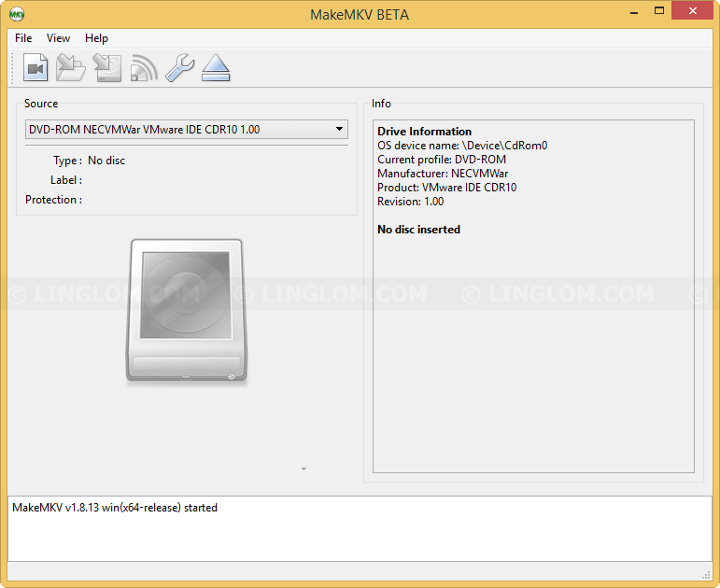Close the MakeMKV BETA window
The height and width of the screenshot is (588, 720).
tap(692, 11)
